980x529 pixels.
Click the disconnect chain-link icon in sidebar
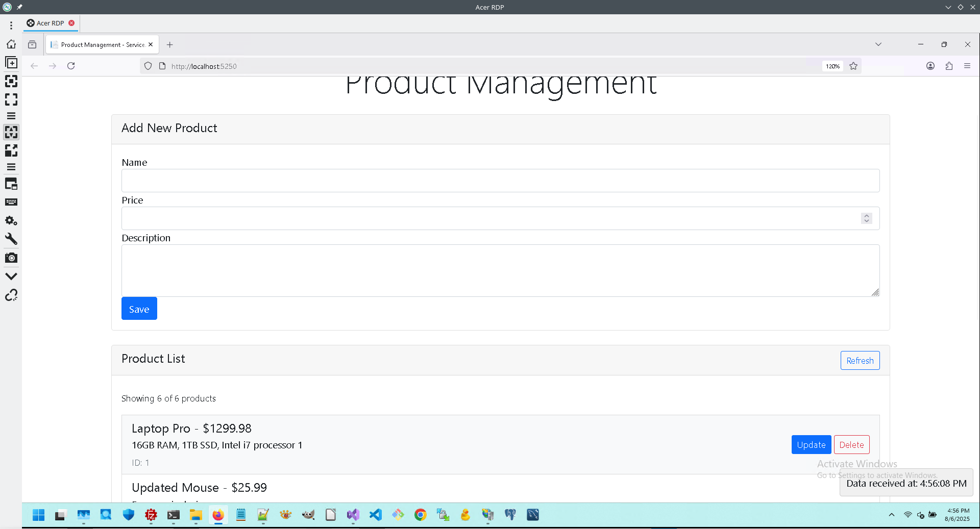point(11,295)
